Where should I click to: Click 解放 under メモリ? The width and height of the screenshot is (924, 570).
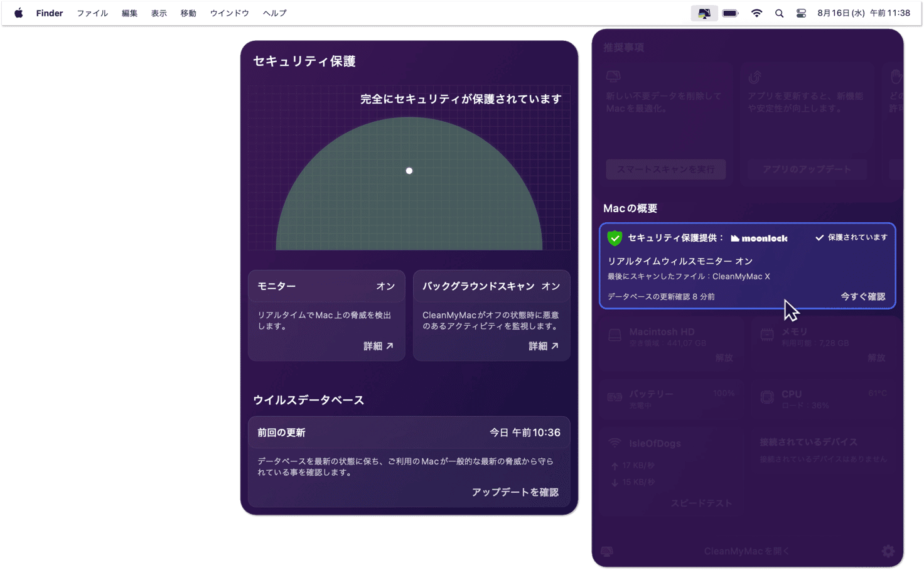(876, 358)
